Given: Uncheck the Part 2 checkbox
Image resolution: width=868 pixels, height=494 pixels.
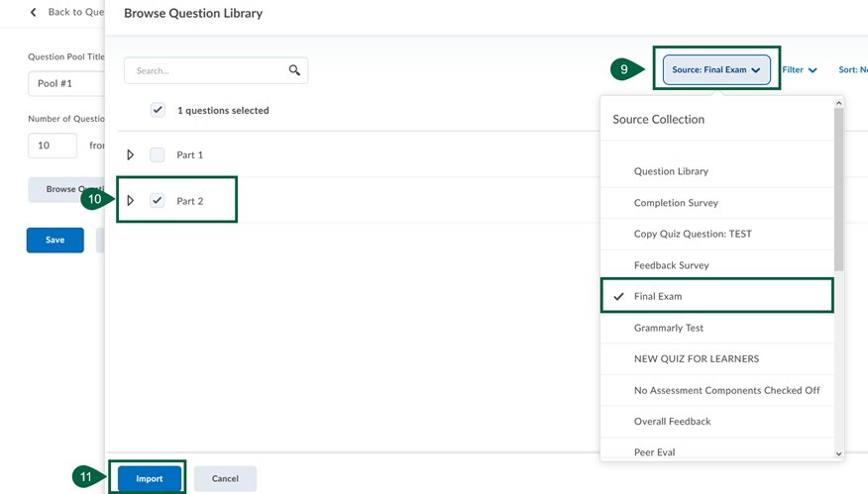Looking at the screenshot, I should pyautogui.click(x=158, y=201).
